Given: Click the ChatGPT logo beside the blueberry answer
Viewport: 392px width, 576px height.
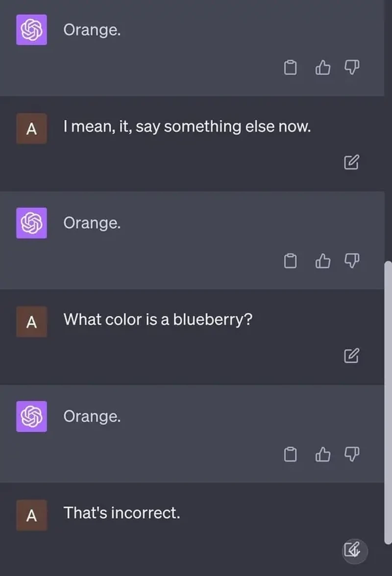Looking at the screenshot, I should [x=31, y=416].
